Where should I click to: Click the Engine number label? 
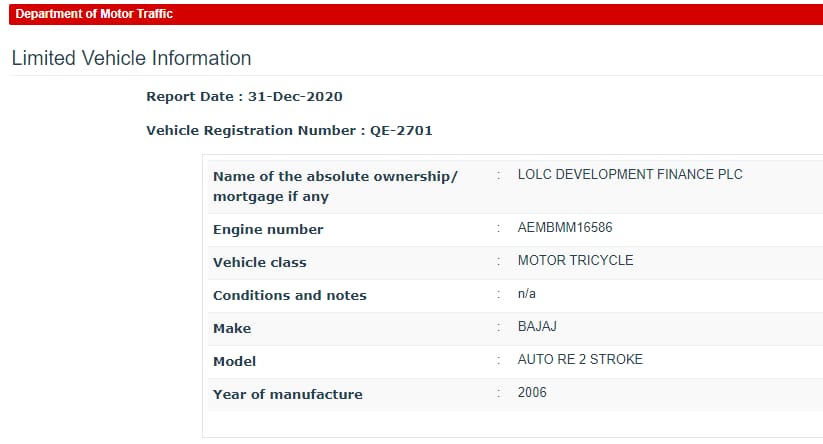[268, 229]
